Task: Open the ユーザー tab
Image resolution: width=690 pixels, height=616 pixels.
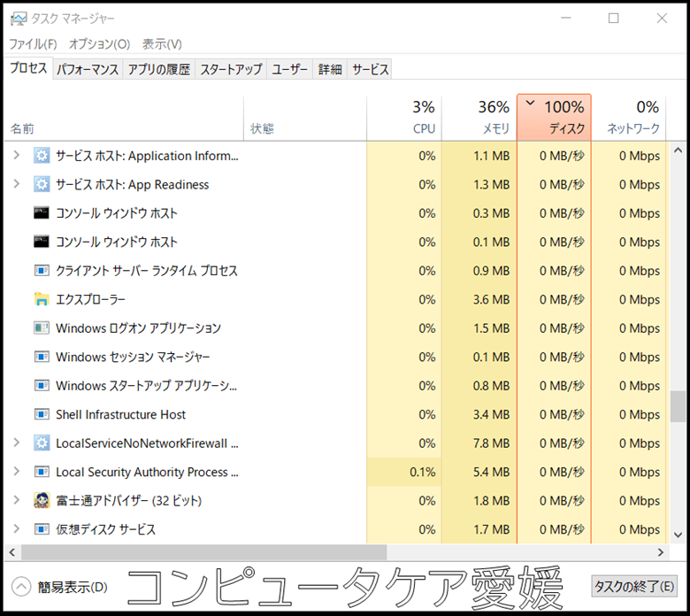Action: point(289,70)
